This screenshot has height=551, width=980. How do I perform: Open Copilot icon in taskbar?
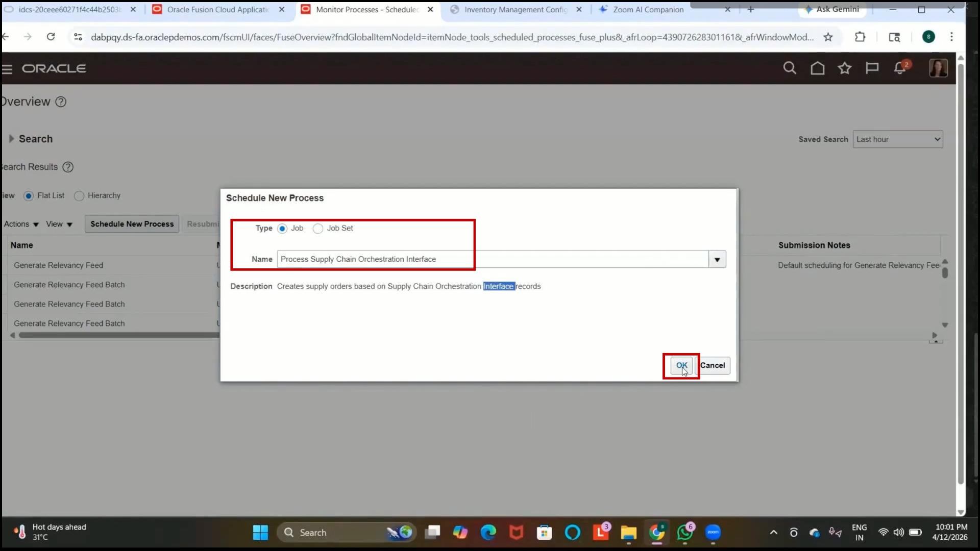click(460, 533)
